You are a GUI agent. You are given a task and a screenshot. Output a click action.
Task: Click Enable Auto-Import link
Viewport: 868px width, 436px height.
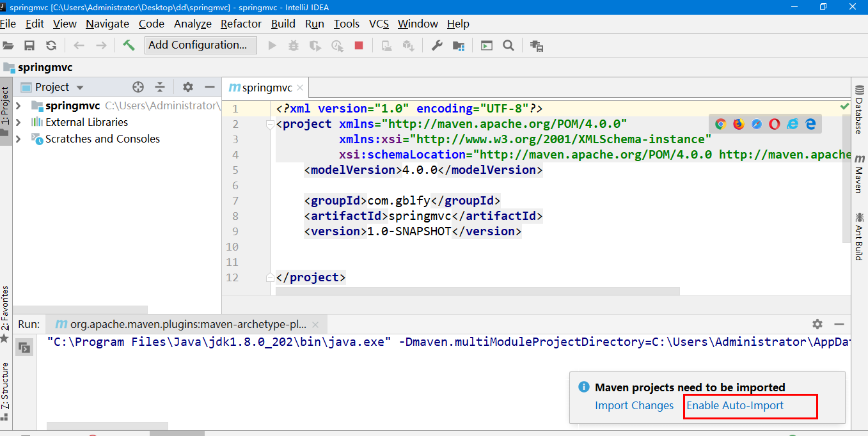(735, 405)
